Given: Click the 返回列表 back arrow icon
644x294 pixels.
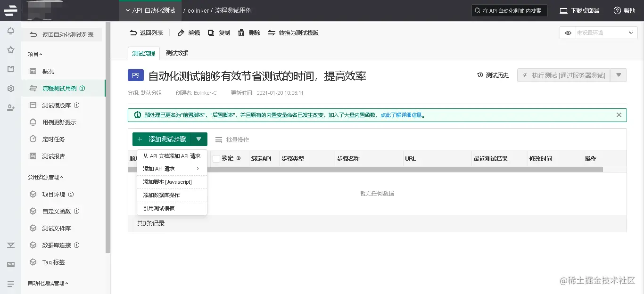Looking at the screenshot, I should (133, 33).
